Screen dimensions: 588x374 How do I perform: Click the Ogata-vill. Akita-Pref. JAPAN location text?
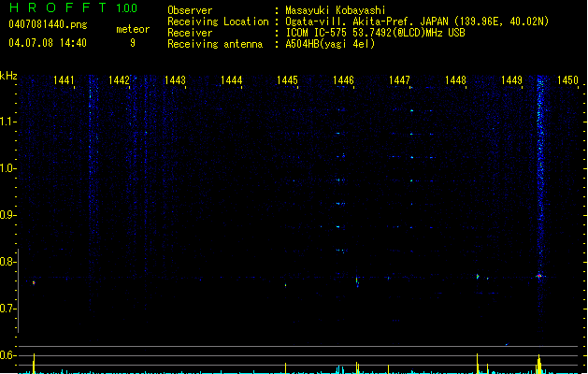tap(417, 22)
